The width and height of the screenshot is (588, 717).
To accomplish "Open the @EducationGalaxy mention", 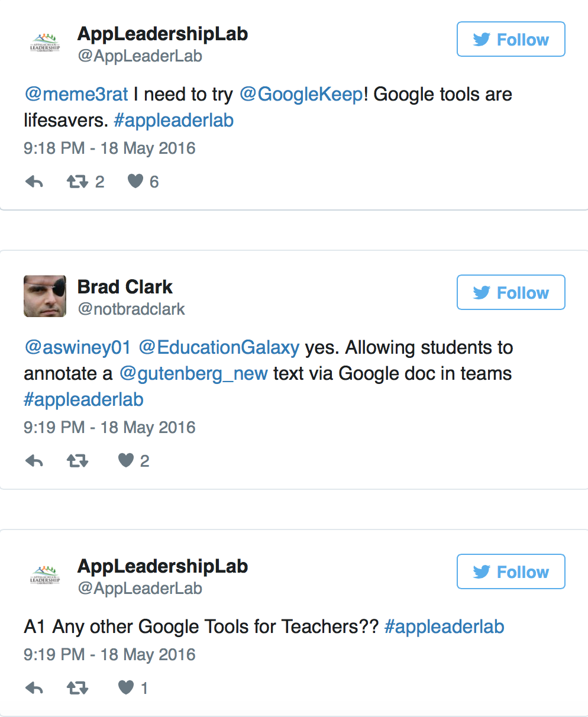I will click(219, 348).
